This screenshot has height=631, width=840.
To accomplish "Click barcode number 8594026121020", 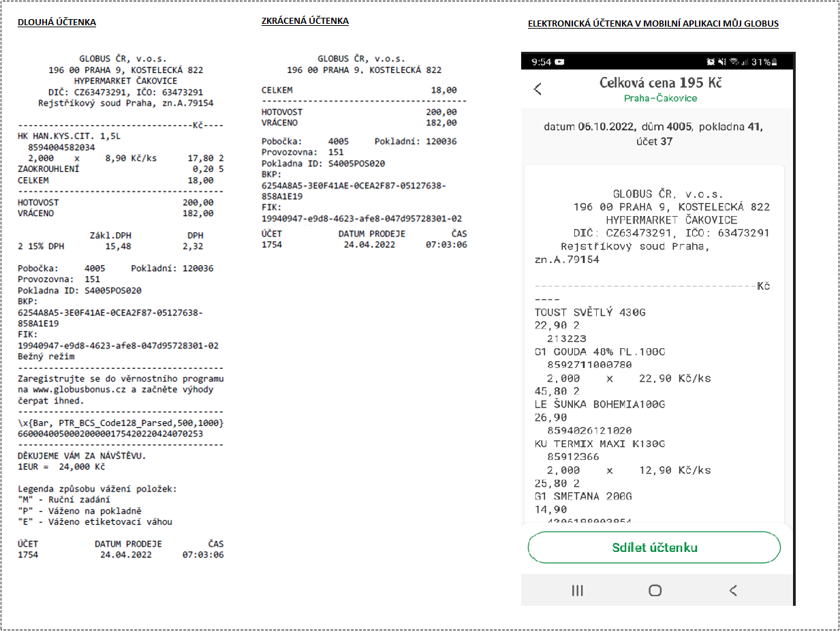I will pos(590,431).
